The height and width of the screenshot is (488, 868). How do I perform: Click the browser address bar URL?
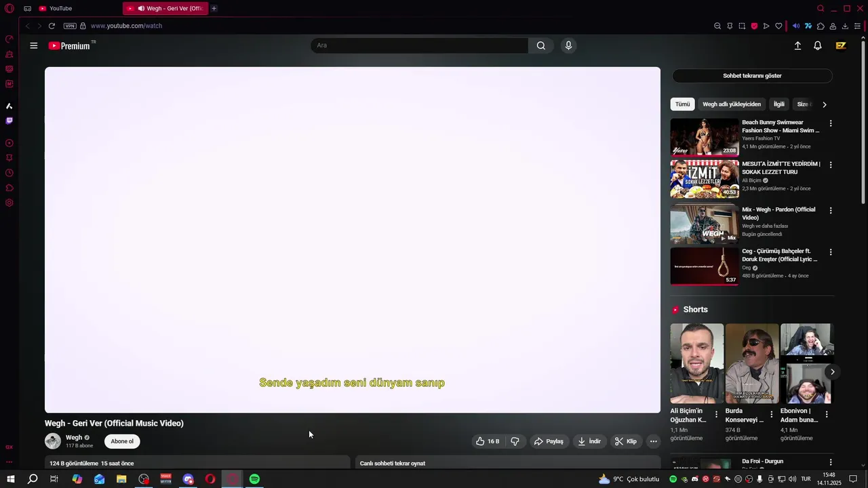click(x=126, y=26)
